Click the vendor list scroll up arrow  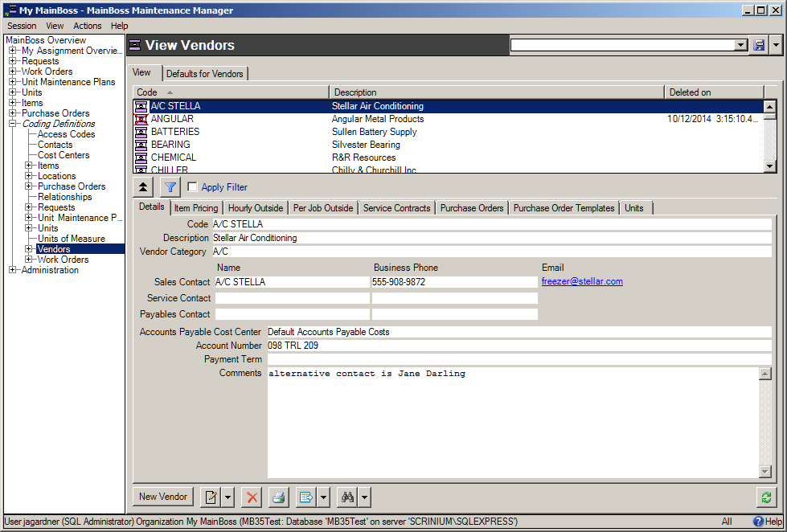pos(770,106)
